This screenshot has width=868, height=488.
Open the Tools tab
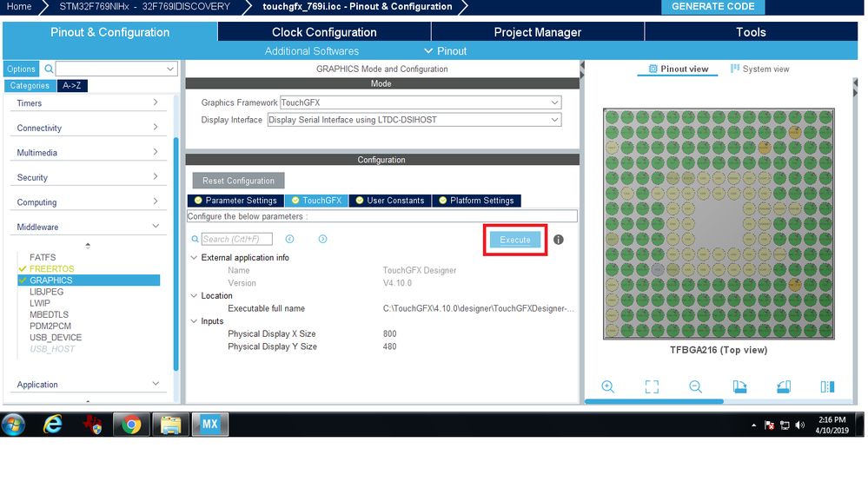point(752,32)
